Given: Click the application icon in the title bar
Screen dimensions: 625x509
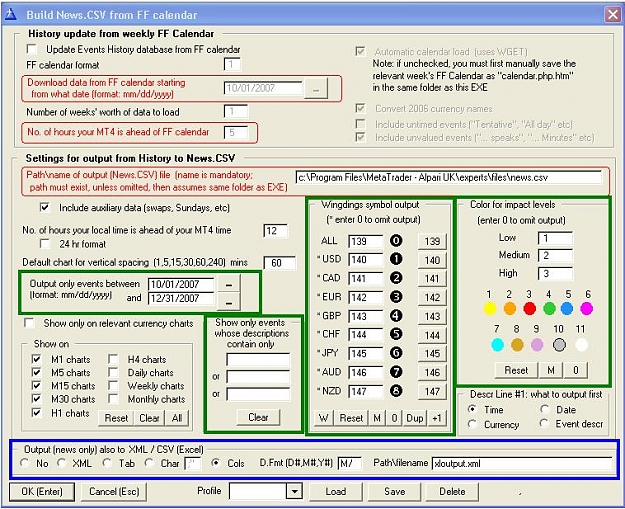Looking at the screenshot, I should pos(11,14).
